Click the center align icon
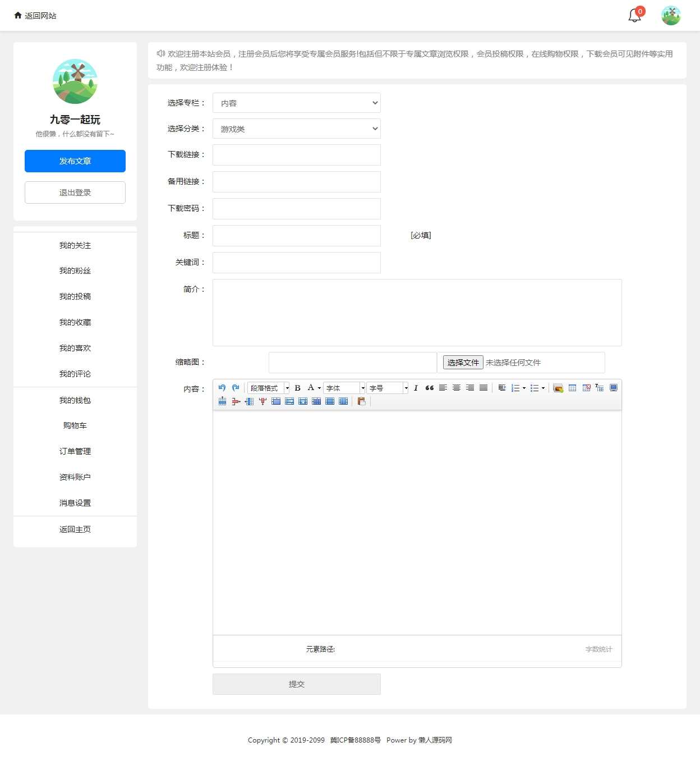 point(457,388)
